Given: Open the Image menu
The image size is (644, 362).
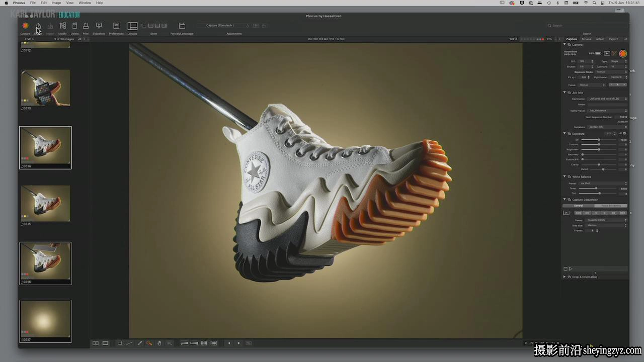Looking at the screenshot, I should (x=56, y=3).
